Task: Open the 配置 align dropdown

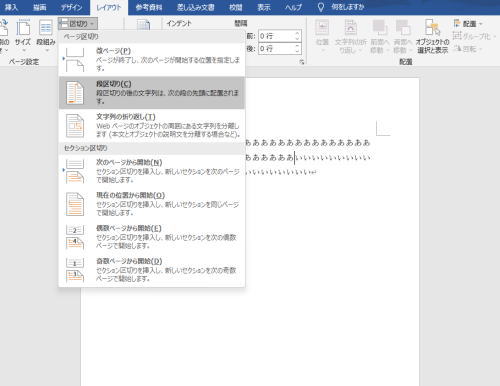Action: click(468, 24)
